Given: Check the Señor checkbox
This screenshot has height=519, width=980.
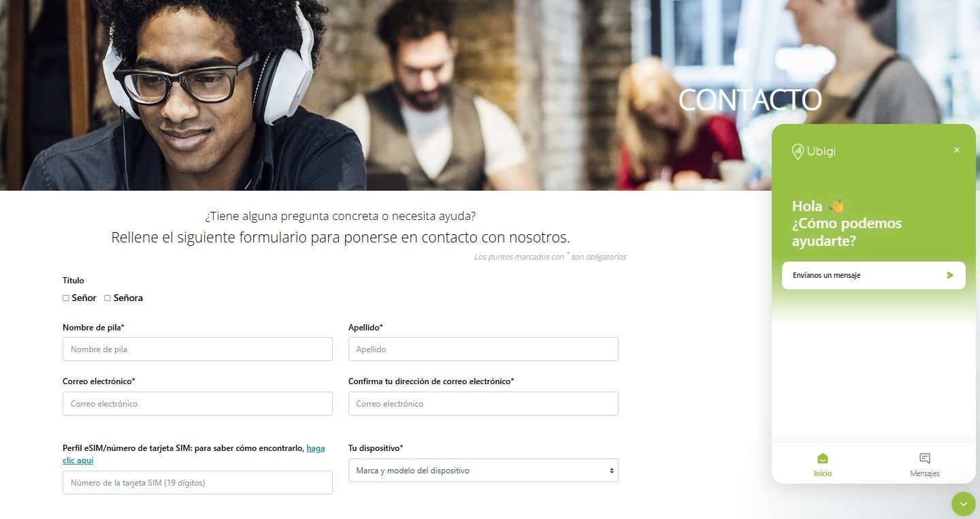Looking at the screenshot, I should (x=66, y=298).
